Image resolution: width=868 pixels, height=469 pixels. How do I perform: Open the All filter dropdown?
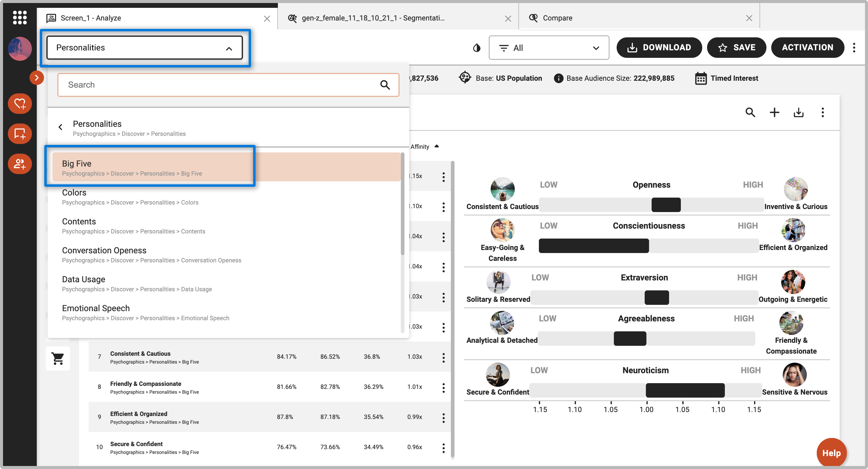pyautogui.click(x=549, y=48)
